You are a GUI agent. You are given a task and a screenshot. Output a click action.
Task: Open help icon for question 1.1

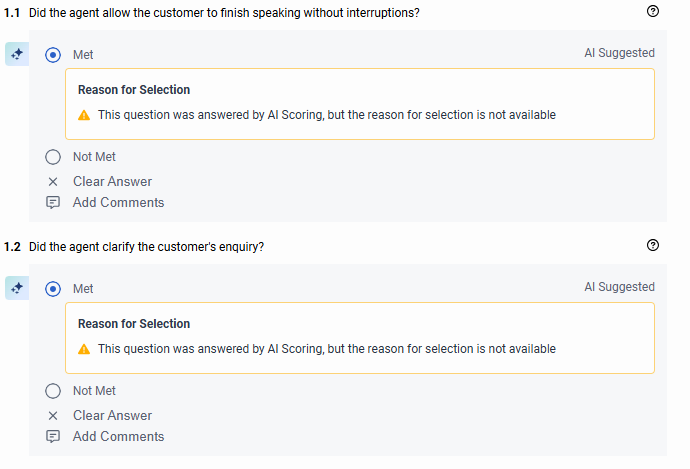pos(653,11)
